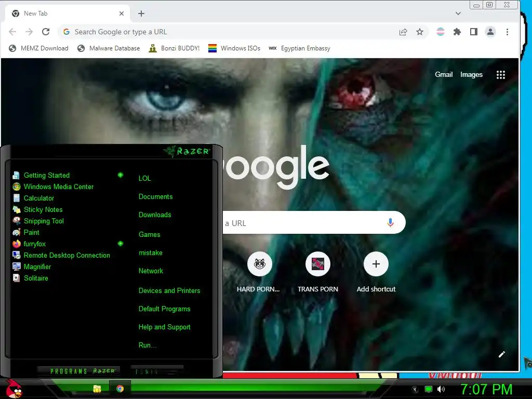Open the Chrome profile avatar

tap(490, 32)
